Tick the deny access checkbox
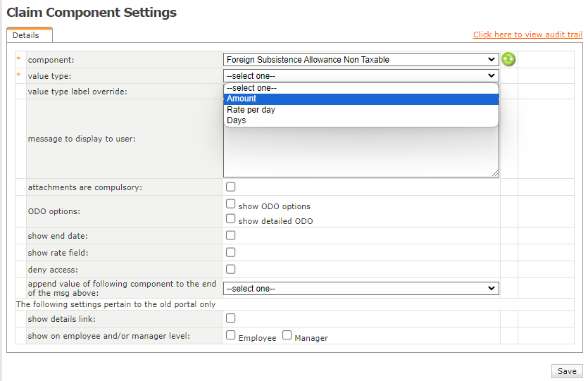Viewport: 588px width, 381px height. click(231, 269)
